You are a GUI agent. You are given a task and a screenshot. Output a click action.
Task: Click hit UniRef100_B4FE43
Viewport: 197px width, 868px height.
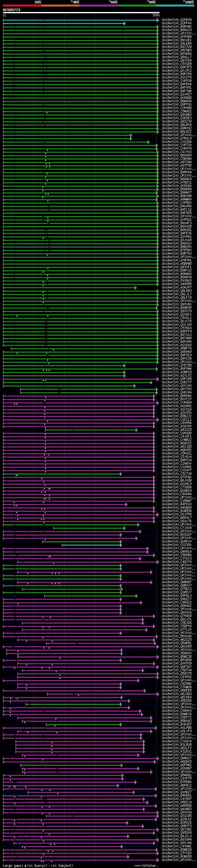point(177,504)
